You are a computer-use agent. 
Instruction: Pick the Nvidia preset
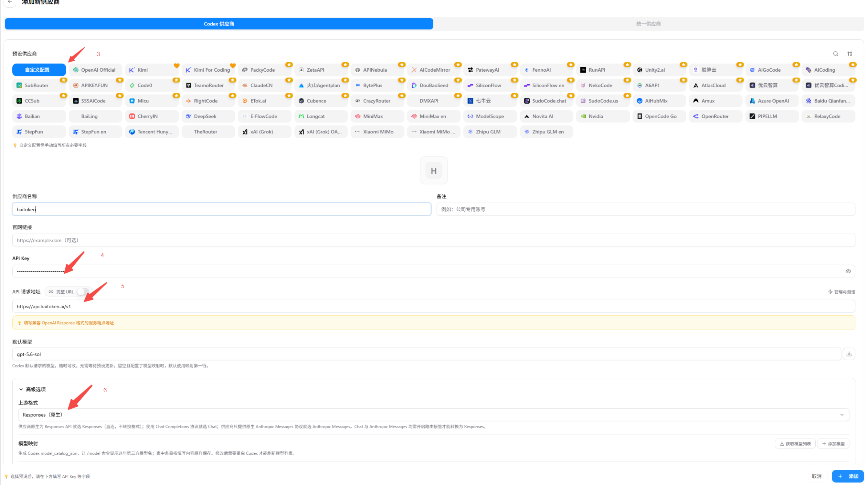click(603, 116)
